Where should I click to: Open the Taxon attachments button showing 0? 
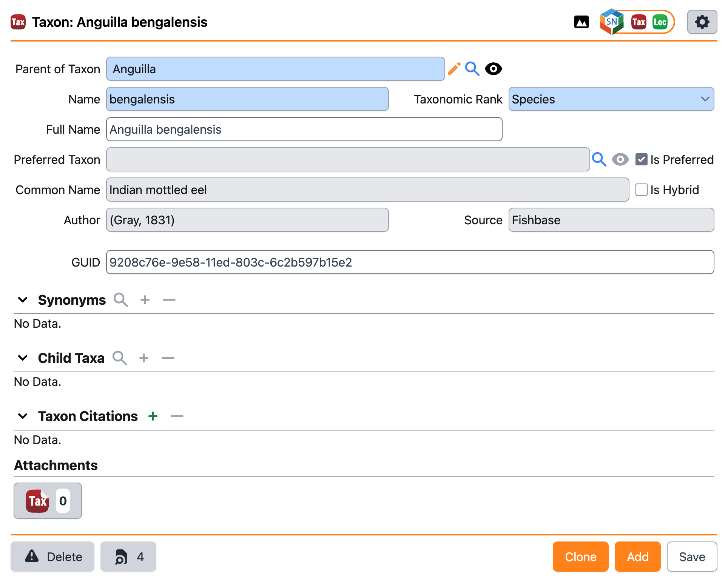pyautogui.click(x=48, y=501)
